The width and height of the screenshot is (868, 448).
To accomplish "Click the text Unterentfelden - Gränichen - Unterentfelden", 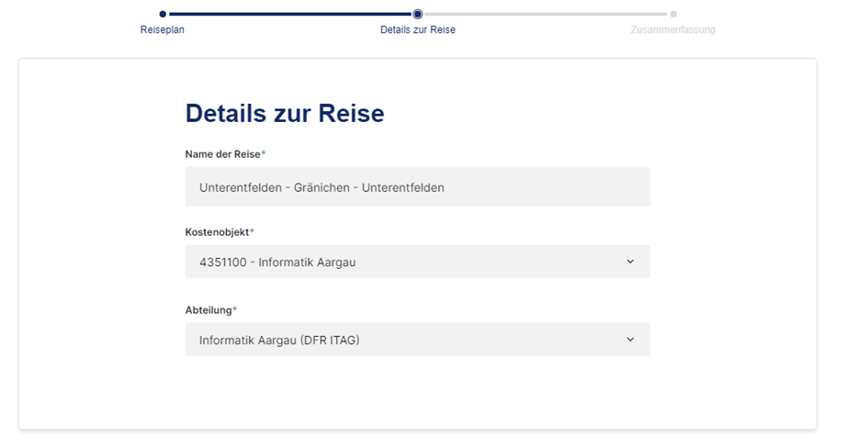I will [x=321, y=187].
